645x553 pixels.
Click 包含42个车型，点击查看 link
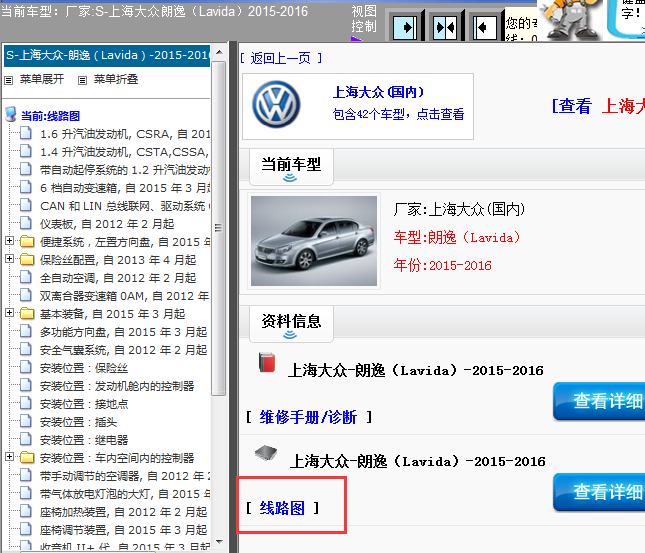pos(398,114)
